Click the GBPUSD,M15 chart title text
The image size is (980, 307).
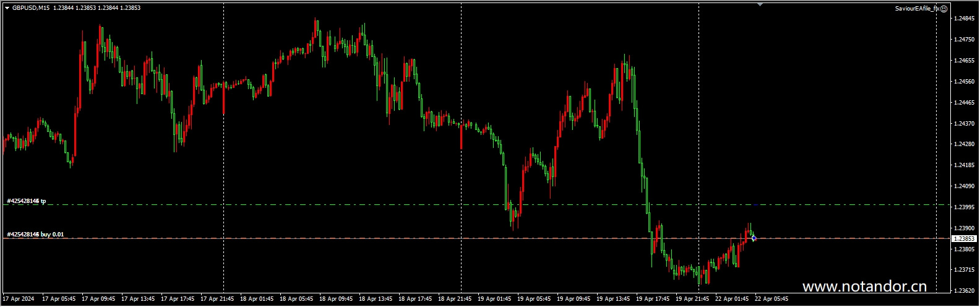coord(31,8)
